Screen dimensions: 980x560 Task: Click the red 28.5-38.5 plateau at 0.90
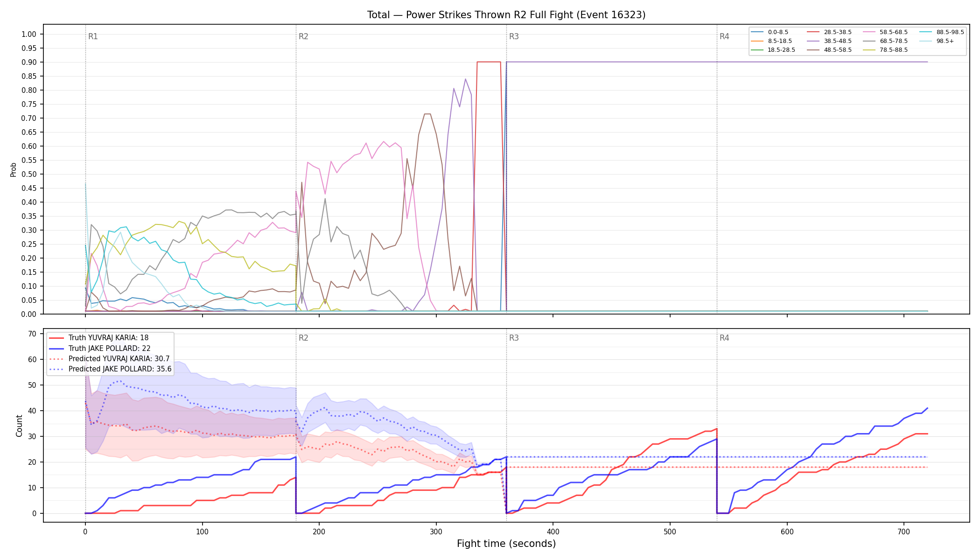pos(489,62)
